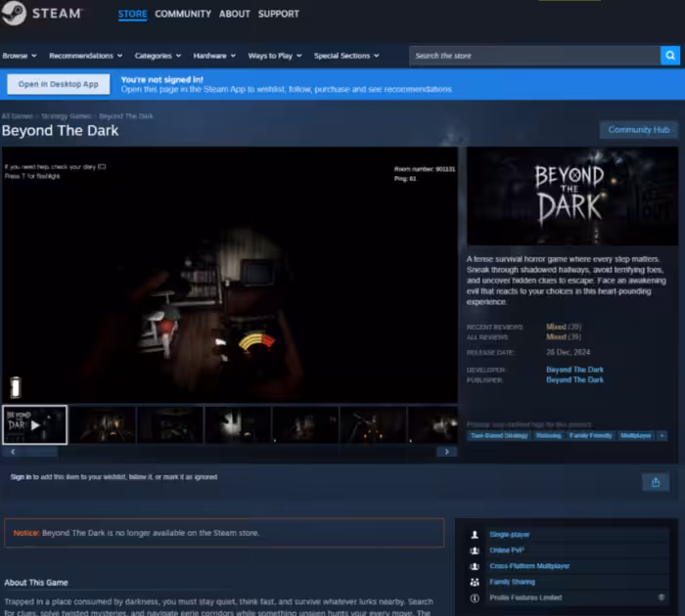Expand the Browse dropdown
Image resolution: width=685 pixels, height=616 pixels.
pyautogui.click(x=20, y=56)
